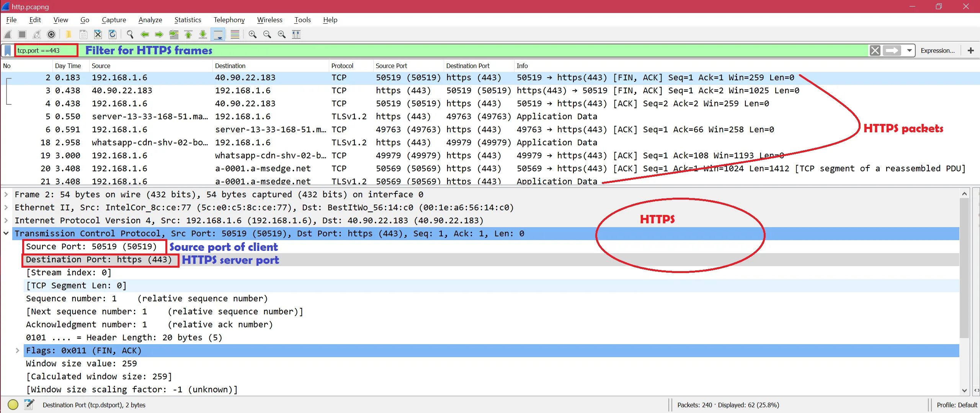The image size is (980, 413).
Task: Open the Statistics menu
Action: pos(188,20)
